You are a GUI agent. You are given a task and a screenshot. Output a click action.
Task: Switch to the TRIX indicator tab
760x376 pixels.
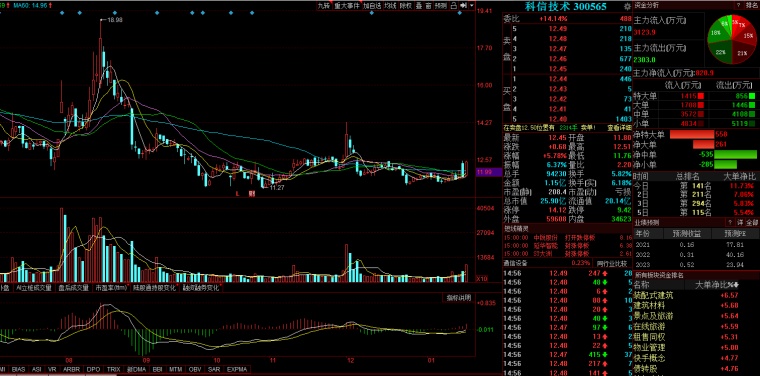point(113,369)
